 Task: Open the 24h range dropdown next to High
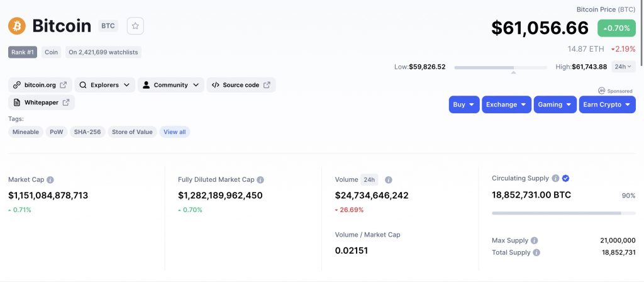[623, 67]
